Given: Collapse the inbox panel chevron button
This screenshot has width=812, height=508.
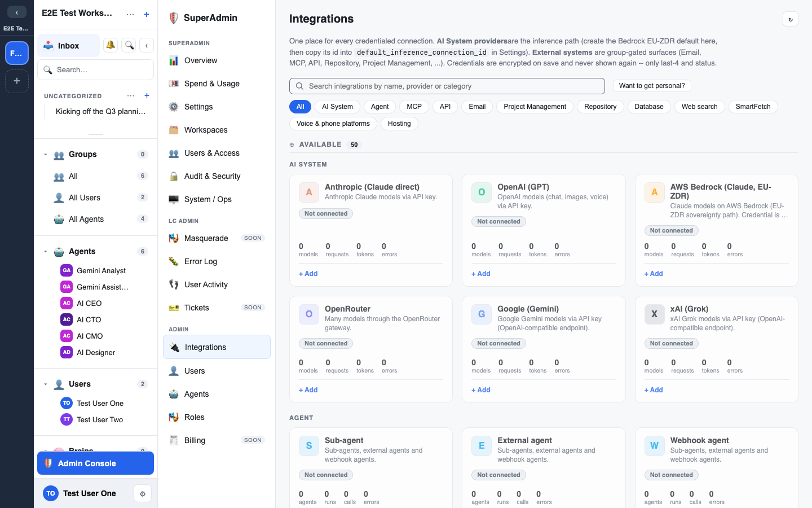Looking at the screenshot, I should 147,45.
